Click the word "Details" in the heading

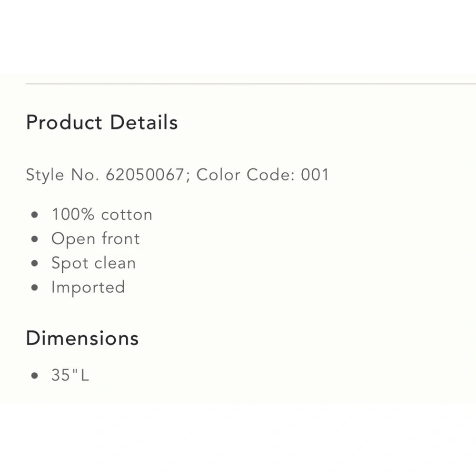[x=144, y=122]
